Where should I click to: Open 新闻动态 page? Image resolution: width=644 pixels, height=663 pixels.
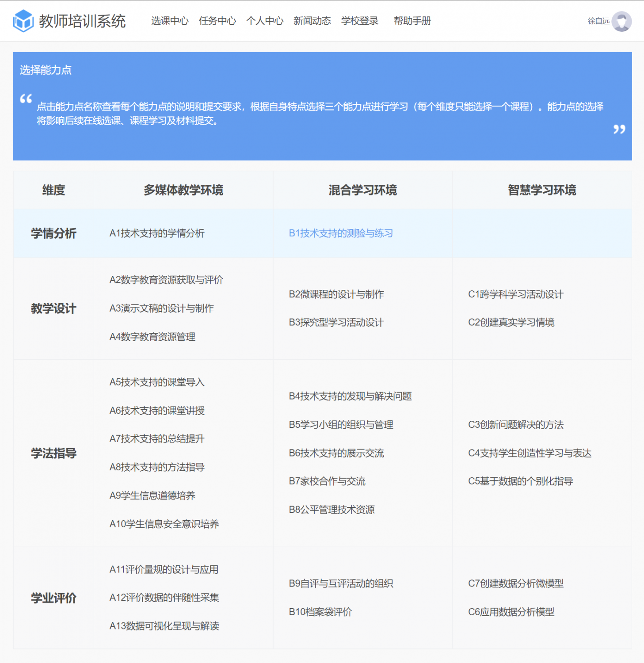(x=312, y=21)
